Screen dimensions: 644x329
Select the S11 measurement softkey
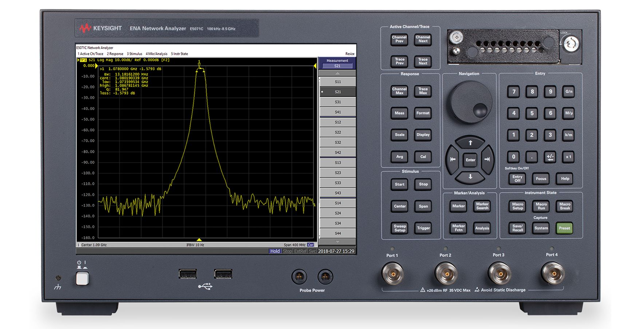(x=337, y=82)
